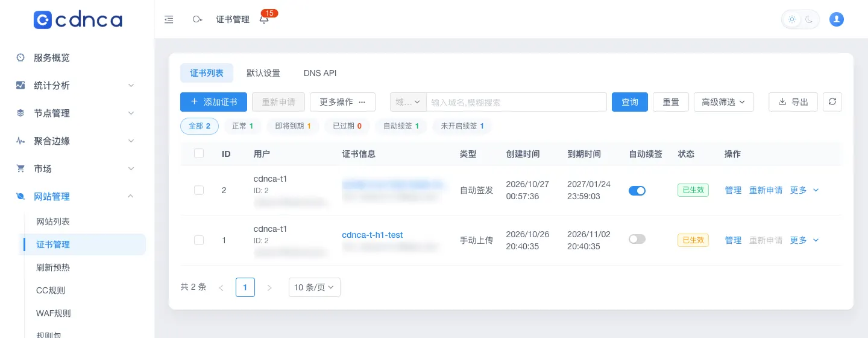Click the circle icon beside 证书管理 title
868x338 pixels.
click(197, 19)
